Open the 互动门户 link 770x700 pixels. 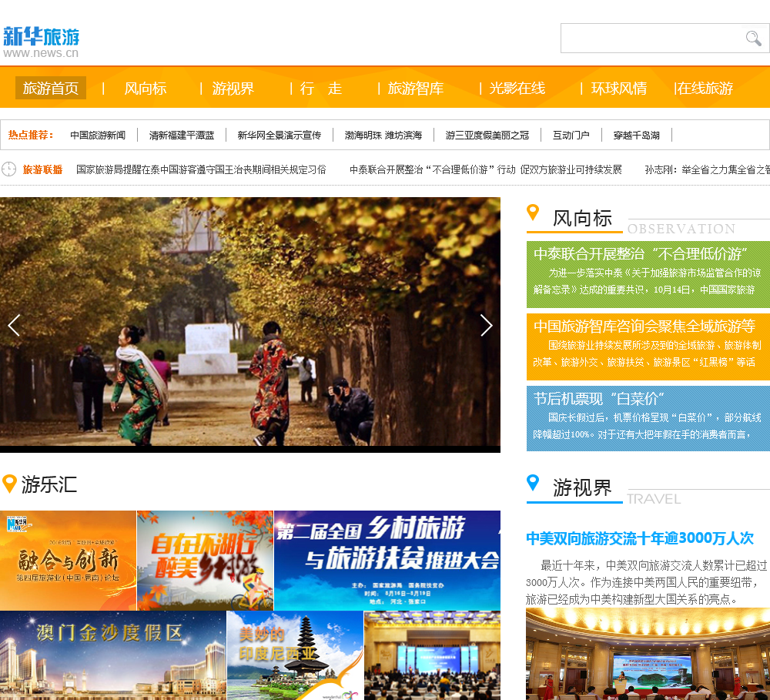coord(571,135)
